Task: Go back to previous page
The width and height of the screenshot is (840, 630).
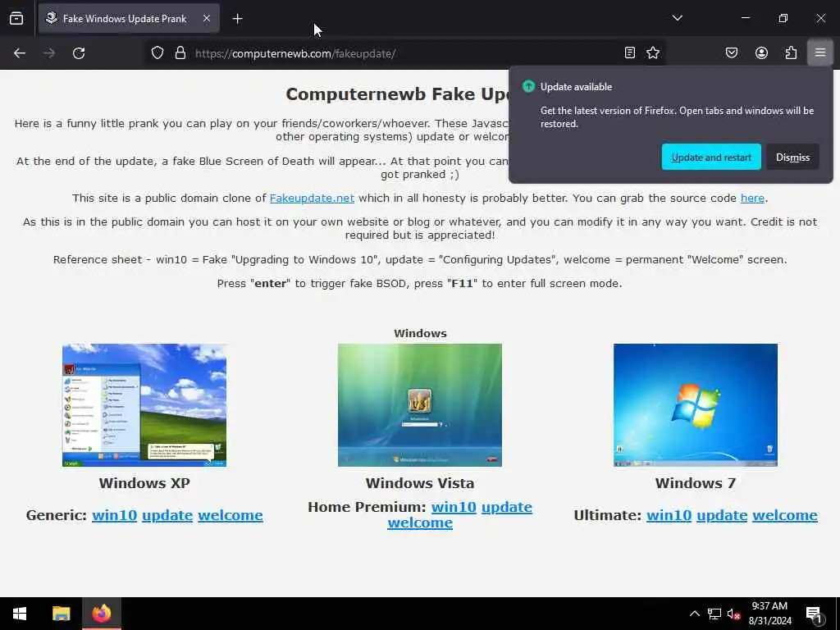Action: (20, 53)
